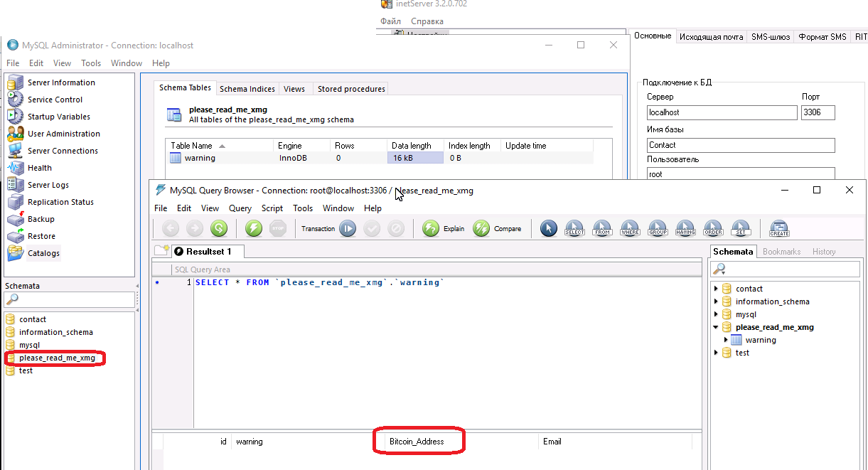Open the Файл menu in inetServer
This screenshot has height=470, width=868.
390,21
